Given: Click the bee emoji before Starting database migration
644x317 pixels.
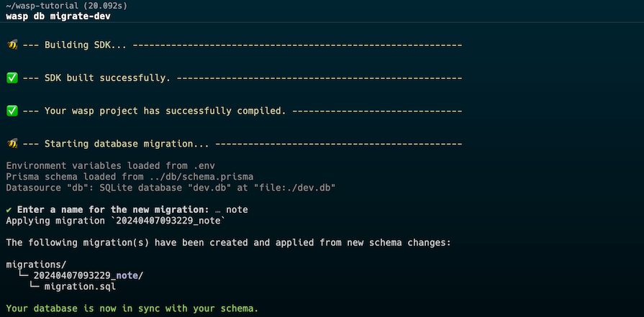Looking at the screenshot, I should (x=12, y=144).
